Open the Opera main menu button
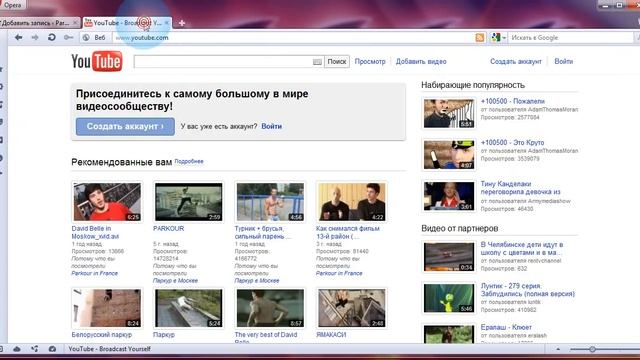 pos(12,5)
